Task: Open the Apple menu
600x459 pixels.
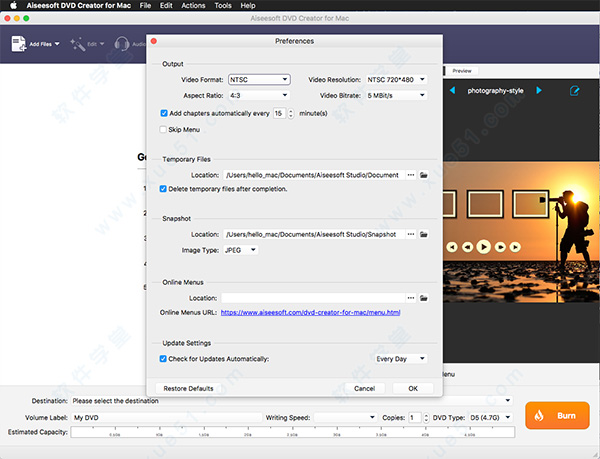Action: pos(13,5)
